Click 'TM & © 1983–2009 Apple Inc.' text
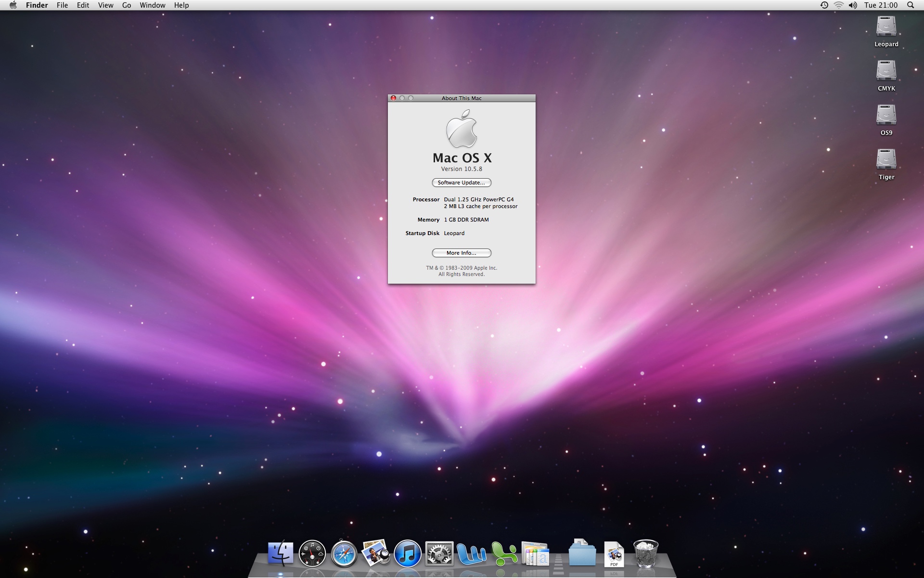Image resolution: width=924 pixels, height=578 pixels. (462, 268)
